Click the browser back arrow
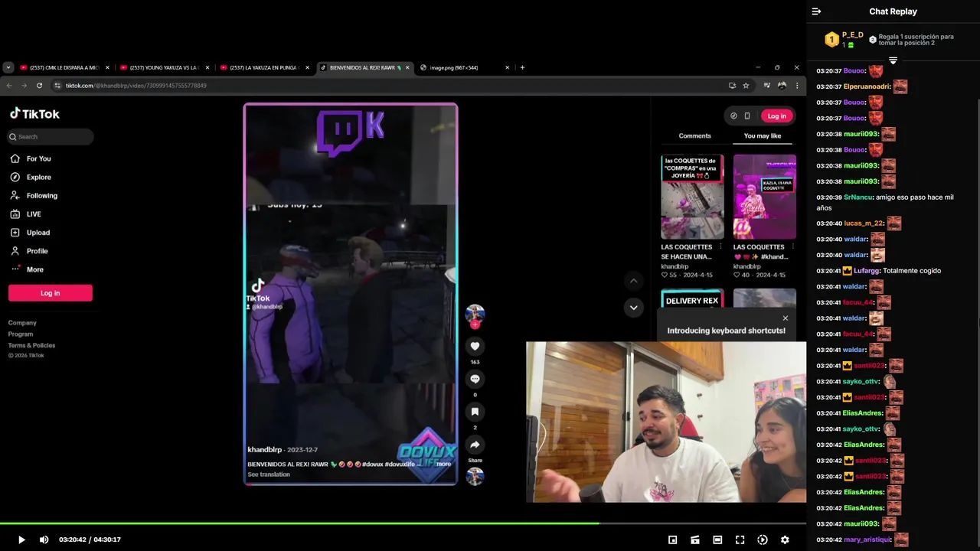Image resolution: width=980 pixels, height=551 pixels. tap(9, 86)
